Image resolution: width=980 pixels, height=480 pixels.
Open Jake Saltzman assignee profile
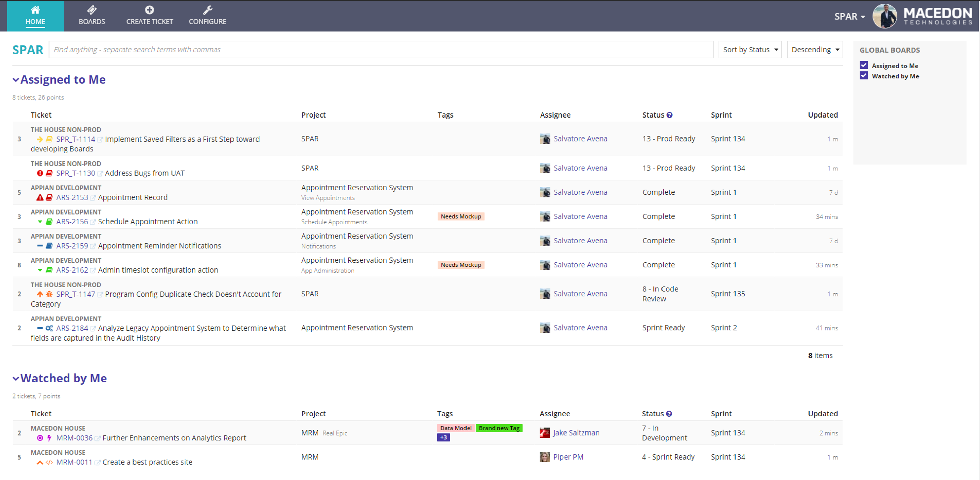coord(576,433)
